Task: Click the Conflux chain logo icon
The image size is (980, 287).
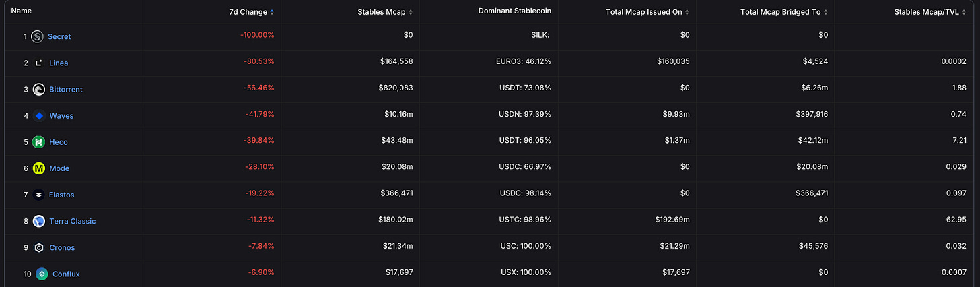Action: click(42, 274)
